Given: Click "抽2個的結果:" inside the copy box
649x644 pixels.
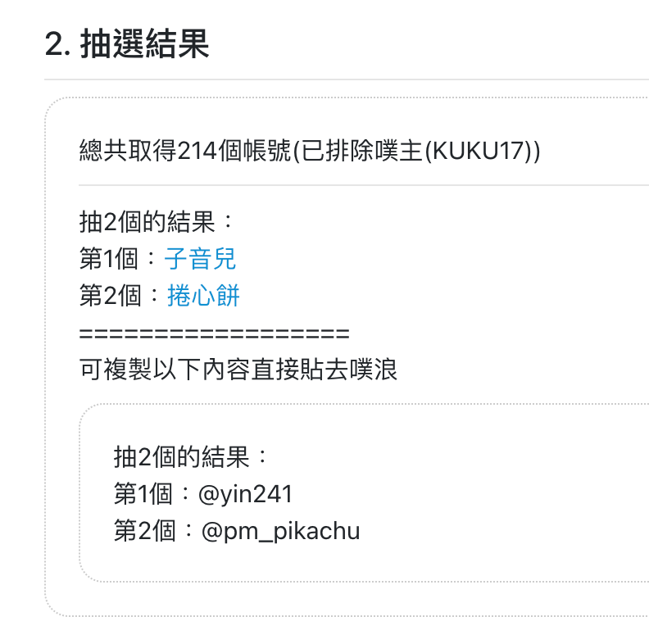Looking at the screenshot, I should click(x=191, y=457).
